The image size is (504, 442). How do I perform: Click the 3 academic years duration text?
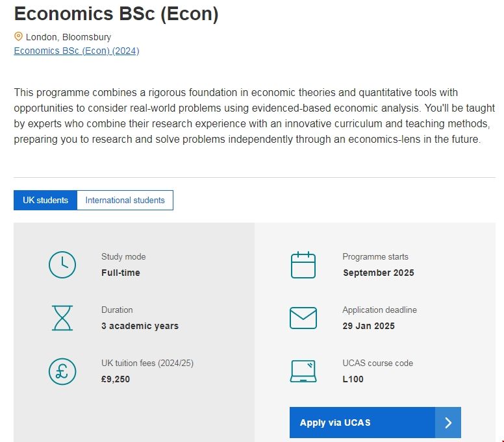click(x=140, y=326)
